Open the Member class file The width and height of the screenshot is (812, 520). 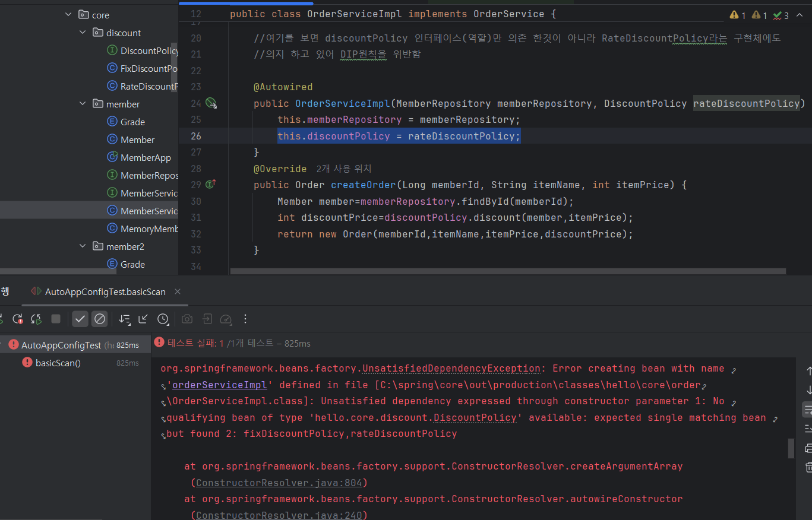point(131,139)
